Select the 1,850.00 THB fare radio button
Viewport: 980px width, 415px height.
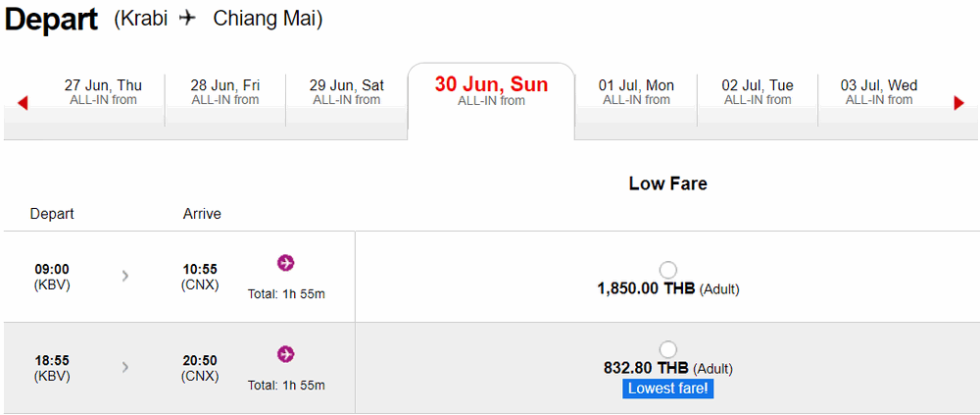668,270
